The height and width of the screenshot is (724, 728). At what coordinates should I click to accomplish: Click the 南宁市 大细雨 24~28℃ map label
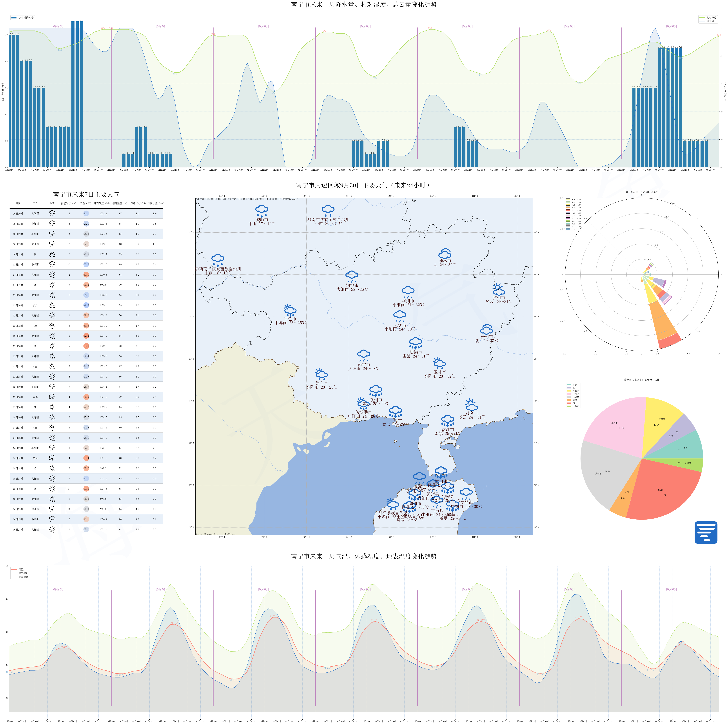(364, 367)
